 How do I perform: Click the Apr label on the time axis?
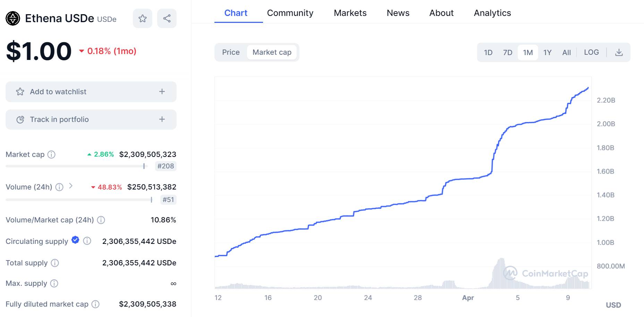(468, 298)
